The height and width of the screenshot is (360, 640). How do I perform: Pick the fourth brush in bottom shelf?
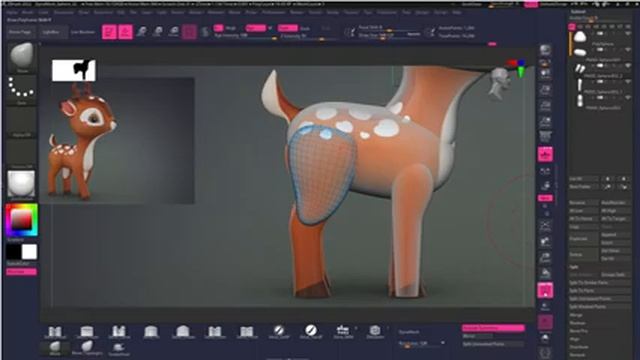pyautogui.click(x=151, y=331)
